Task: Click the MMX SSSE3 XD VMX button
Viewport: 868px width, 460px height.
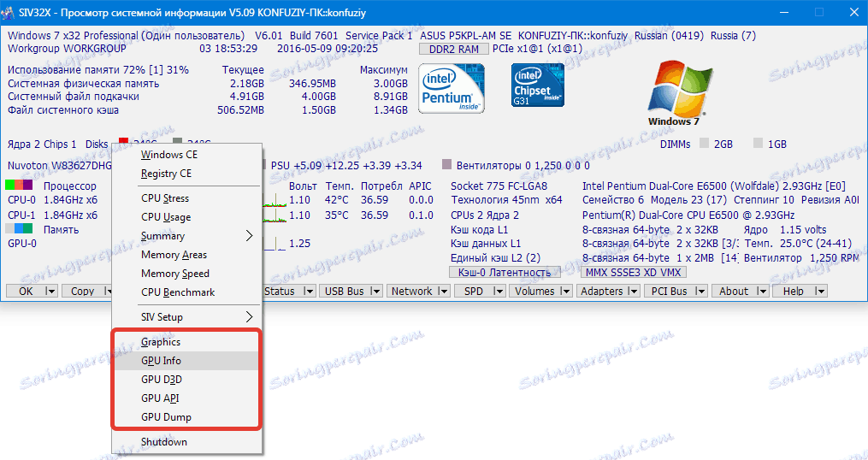Action: coord(634,273)
